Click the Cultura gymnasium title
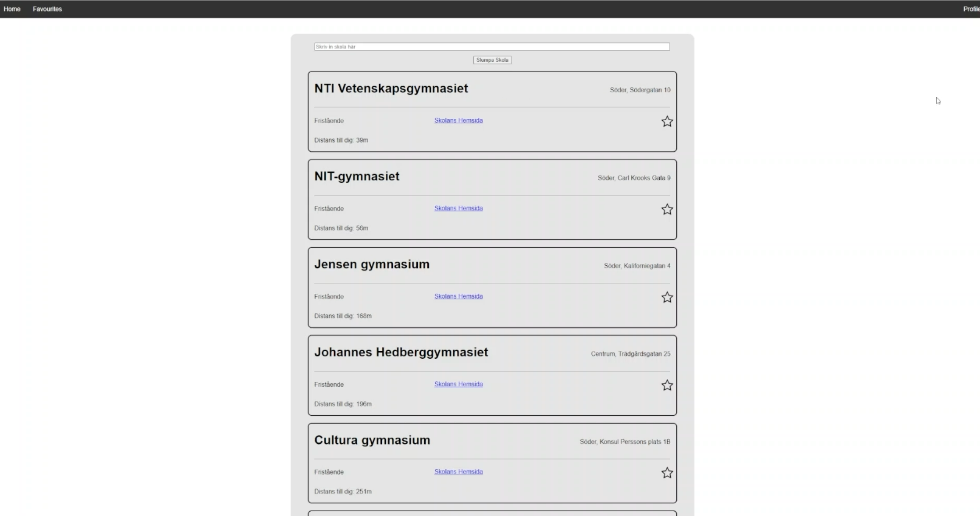 (x=372, y=441)
